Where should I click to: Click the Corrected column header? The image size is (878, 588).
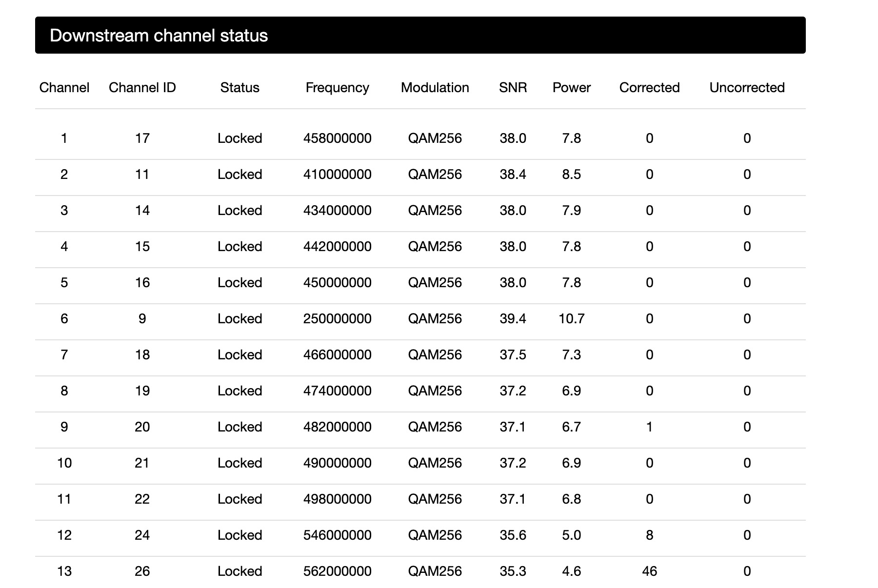[x=649, y=88]
